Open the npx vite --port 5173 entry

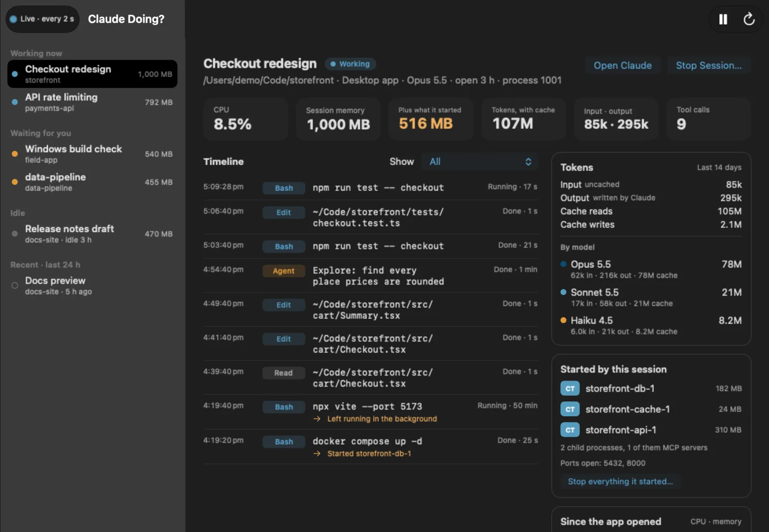[x=371, y=412]
